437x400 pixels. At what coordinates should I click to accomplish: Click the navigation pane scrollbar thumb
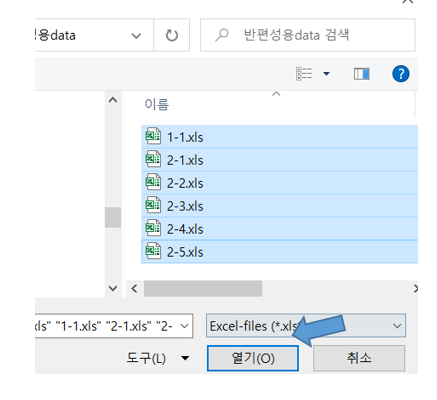(113, 217)
